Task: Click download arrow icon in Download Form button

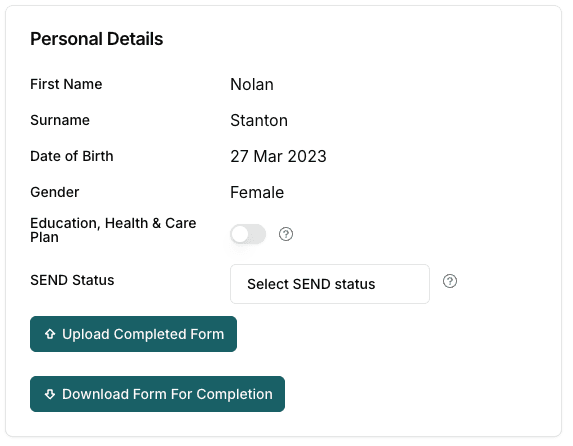Action: point(50,394)
